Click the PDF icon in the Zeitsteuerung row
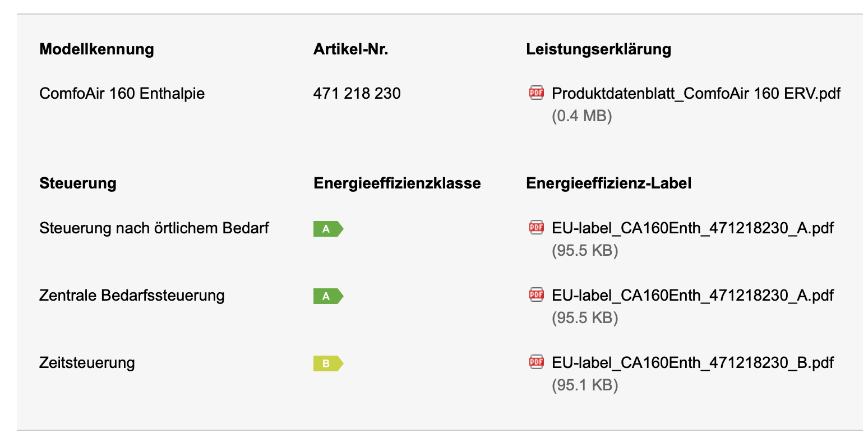Viewport: 868px width, 442px height. tap(537, 362)
